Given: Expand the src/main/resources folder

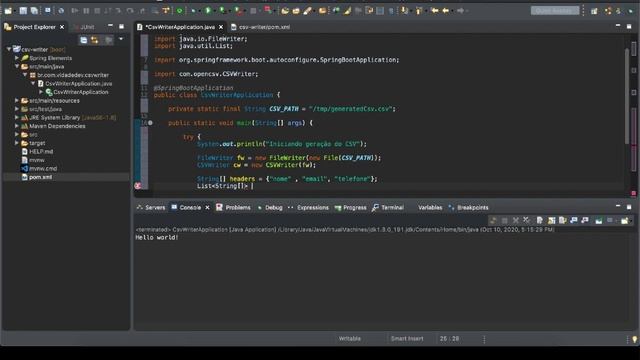Looking at the screenshot, I should tap(17, 100).
